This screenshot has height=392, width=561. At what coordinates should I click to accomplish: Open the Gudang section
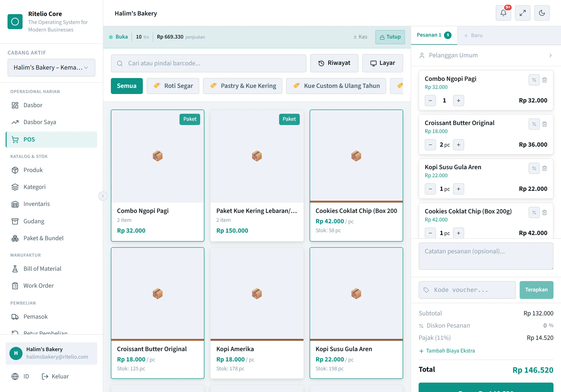pyautogui.click(x=51, y=221)
